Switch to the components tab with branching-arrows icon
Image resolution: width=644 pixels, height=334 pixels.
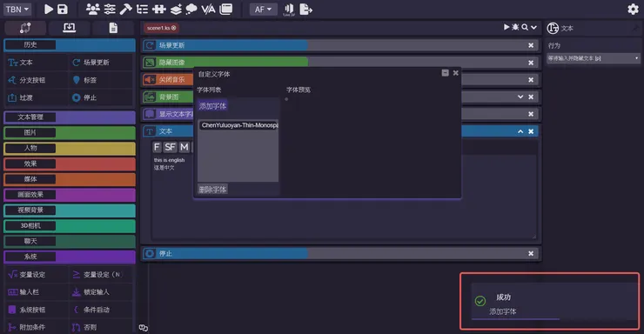point(25,28)
